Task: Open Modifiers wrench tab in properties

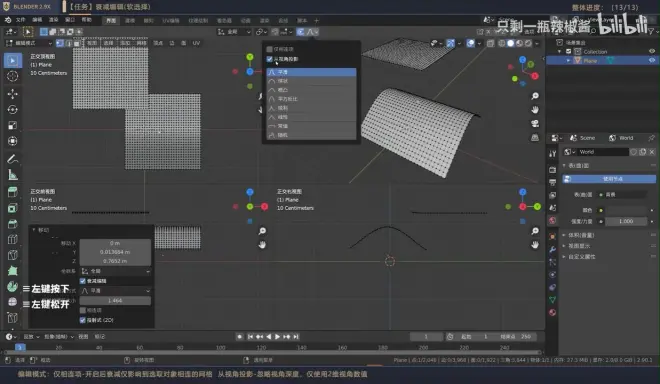Action: 553,249
